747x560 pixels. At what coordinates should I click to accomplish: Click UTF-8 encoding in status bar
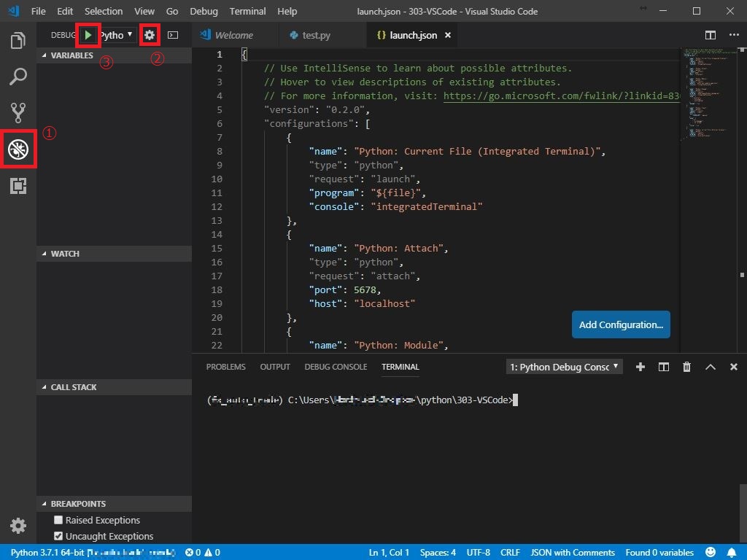(x=479, y=553)
